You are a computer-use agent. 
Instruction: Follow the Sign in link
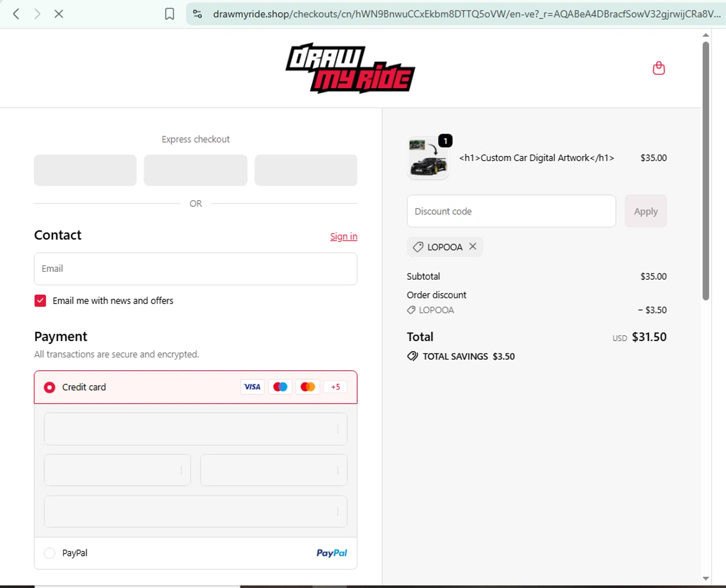click(x=344, y=237)
